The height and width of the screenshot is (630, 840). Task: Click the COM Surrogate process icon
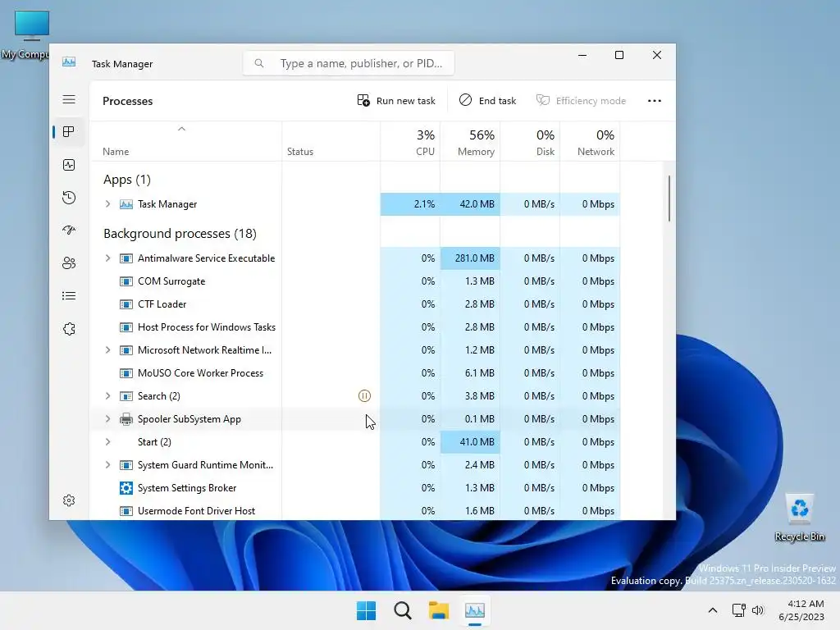(126, 281)
